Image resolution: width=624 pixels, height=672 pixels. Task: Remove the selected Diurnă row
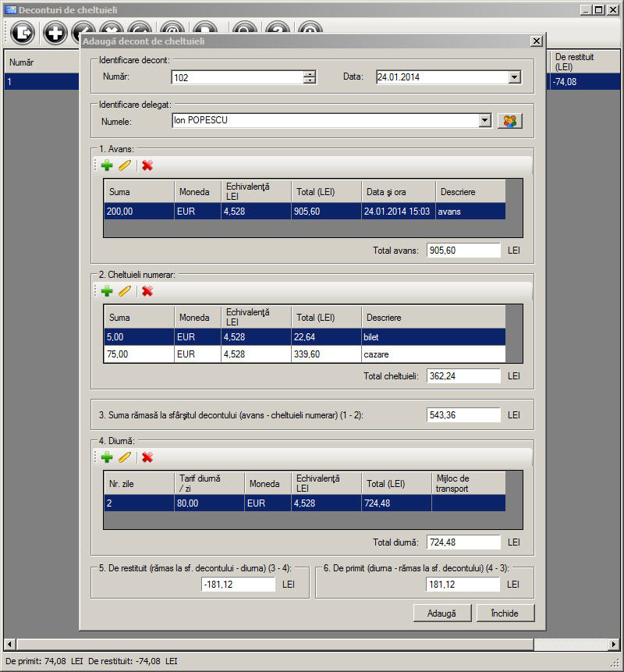tap(147, 457)
